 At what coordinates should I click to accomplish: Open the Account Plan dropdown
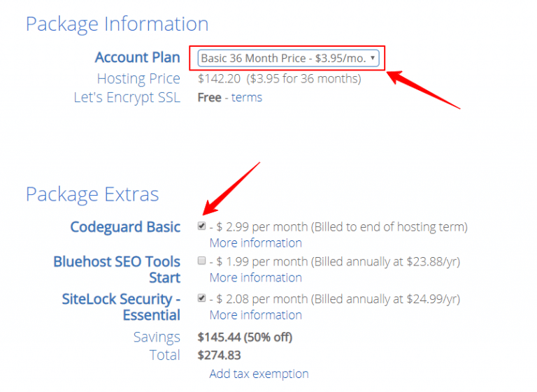(289, 58)
